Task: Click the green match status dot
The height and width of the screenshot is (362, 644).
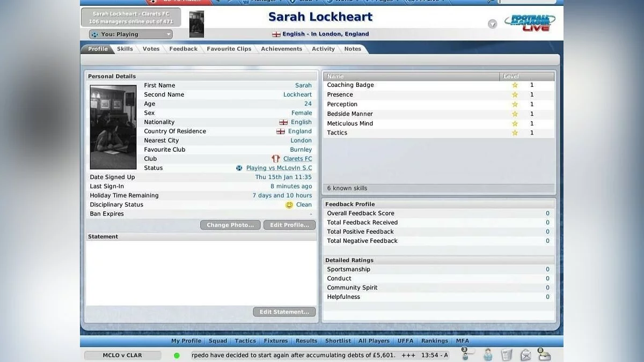Action: (x=177, y=355)
